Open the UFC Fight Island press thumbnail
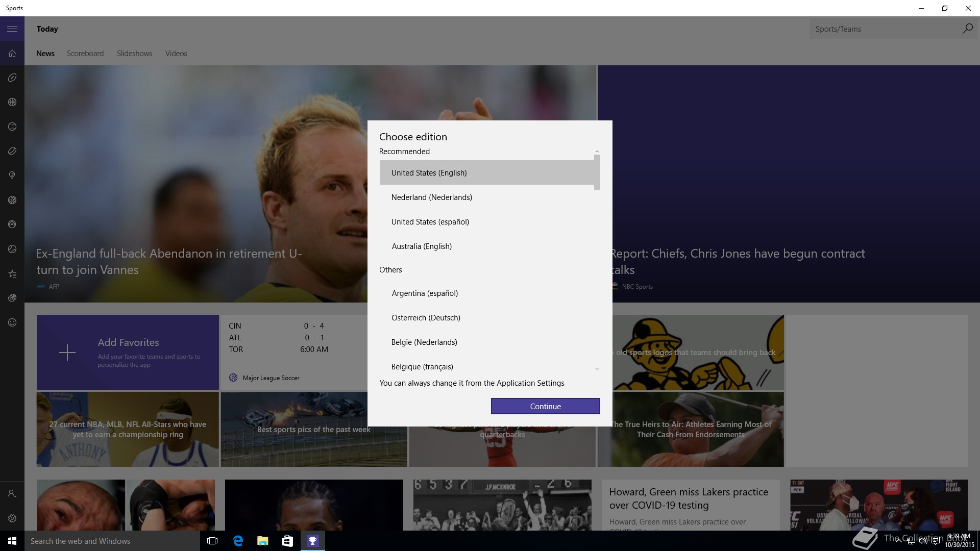The height and width of the screenshot is (551, 980). coord(879,505)
